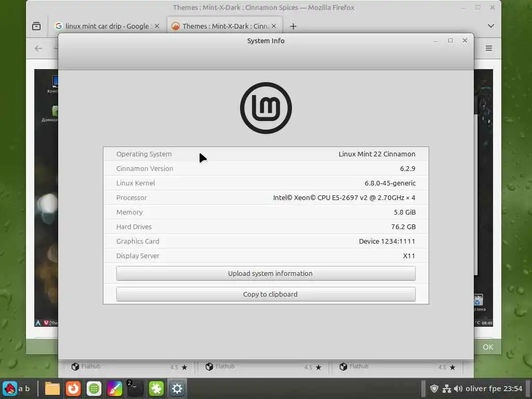Open Firefox list all tabs chevron
This screenshot has width=532, height=399.
(x=490, y=26)
